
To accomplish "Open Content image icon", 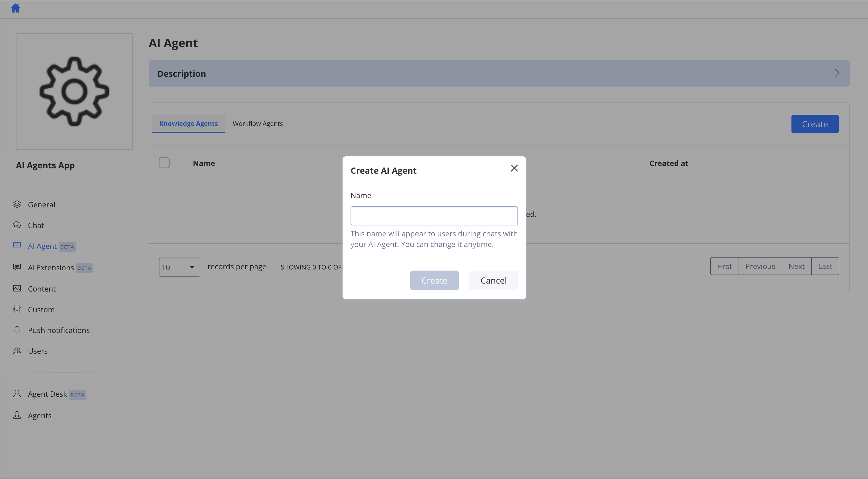I will pyautogui.click(x=17, y=288).
